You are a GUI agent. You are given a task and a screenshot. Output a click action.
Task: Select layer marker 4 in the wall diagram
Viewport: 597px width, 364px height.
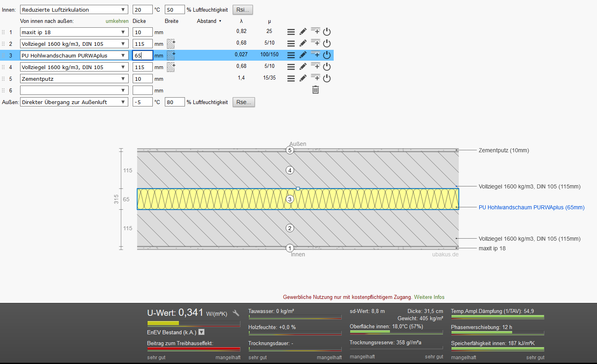pos(290,170)
